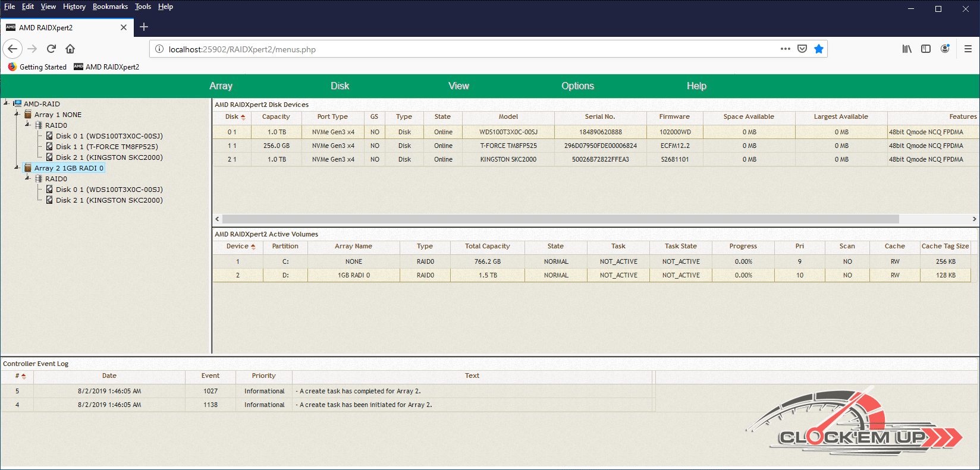This screenshot has width=980, height=470.
Task: Open the Firefox library icon
Action: click(907, 49)
